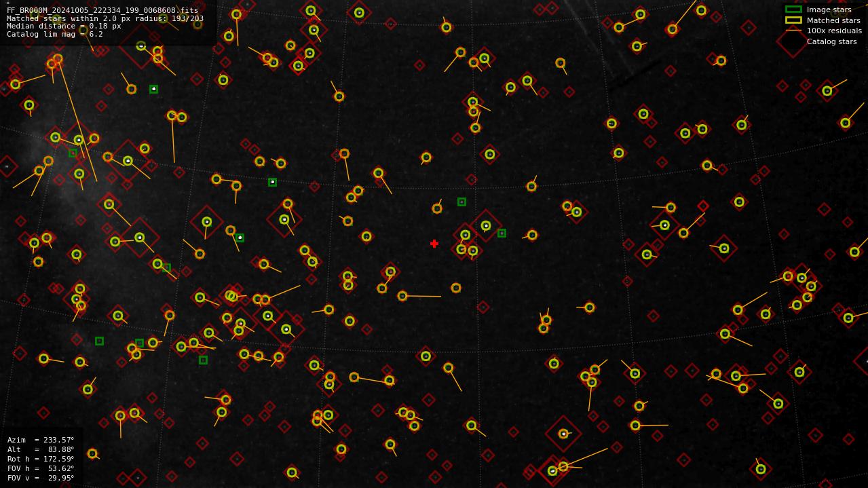The height and width of the screenshot is (488, 868).
Task: Click the 'Rot h = 172.59°' readout
Action: click(41, 459)
